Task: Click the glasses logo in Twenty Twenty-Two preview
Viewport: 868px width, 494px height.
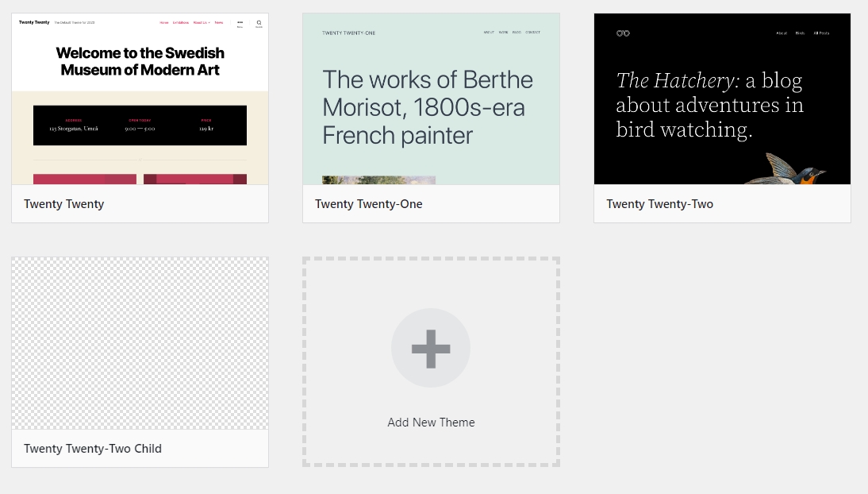Action: tap(623, 33)
